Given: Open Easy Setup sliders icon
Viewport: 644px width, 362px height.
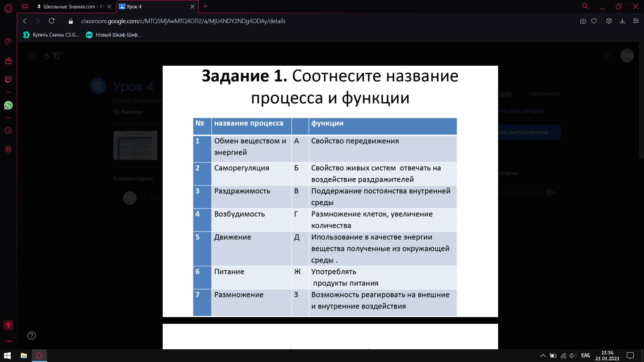Looking at the screenshot, I should (636, 21).
